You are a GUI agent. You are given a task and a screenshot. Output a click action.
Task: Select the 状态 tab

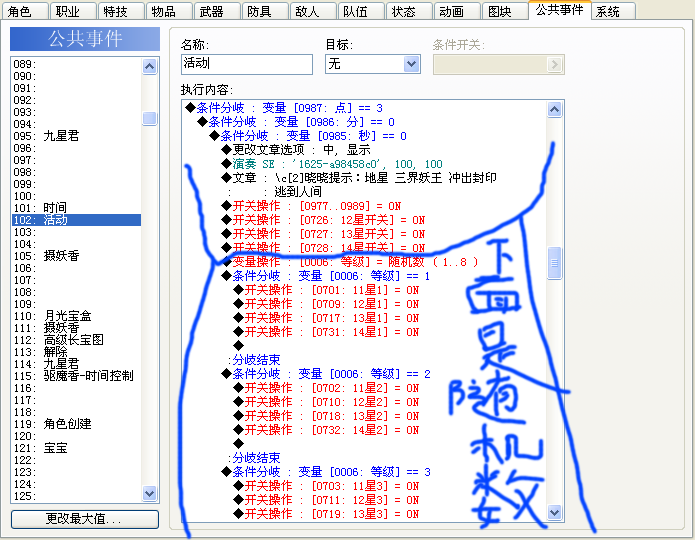[409, 11]
